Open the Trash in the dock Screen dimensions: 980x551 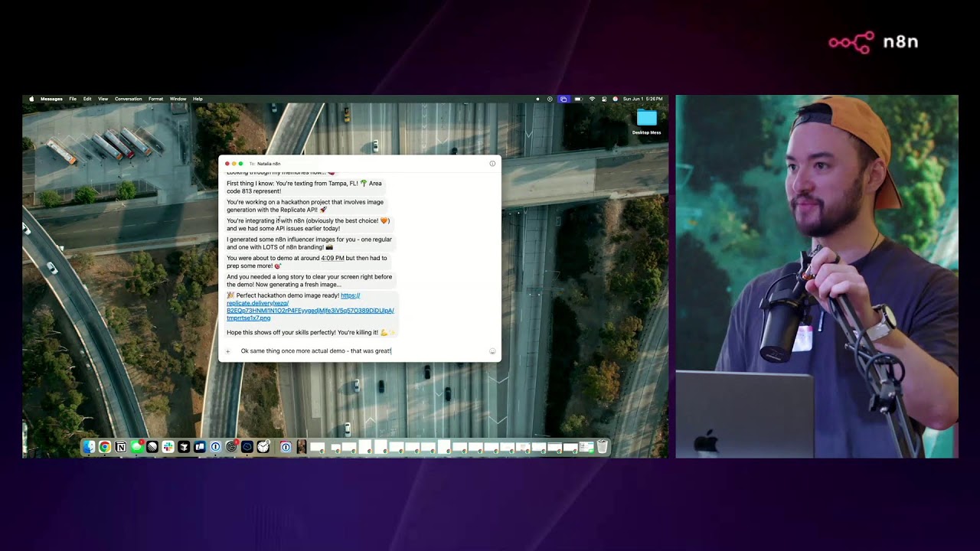pos(603,447)
